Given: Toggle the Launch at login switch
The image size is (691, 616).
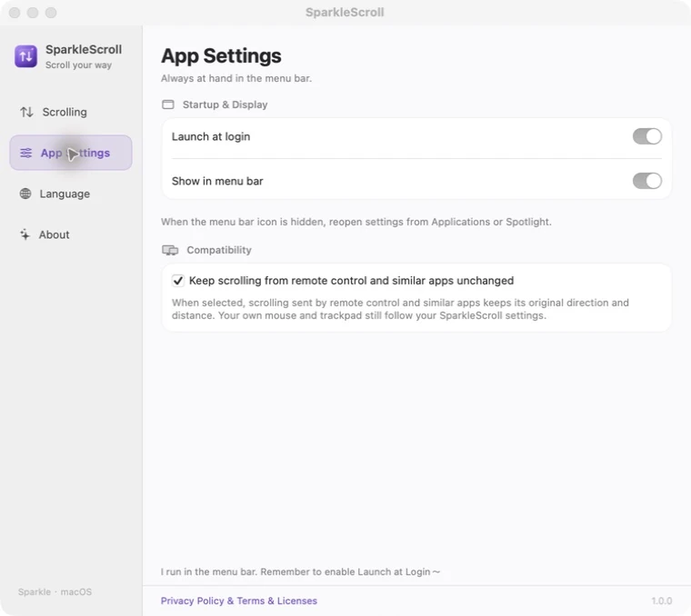Looking at the screenshot, I should pyautogui.click(x=647, y=136).
